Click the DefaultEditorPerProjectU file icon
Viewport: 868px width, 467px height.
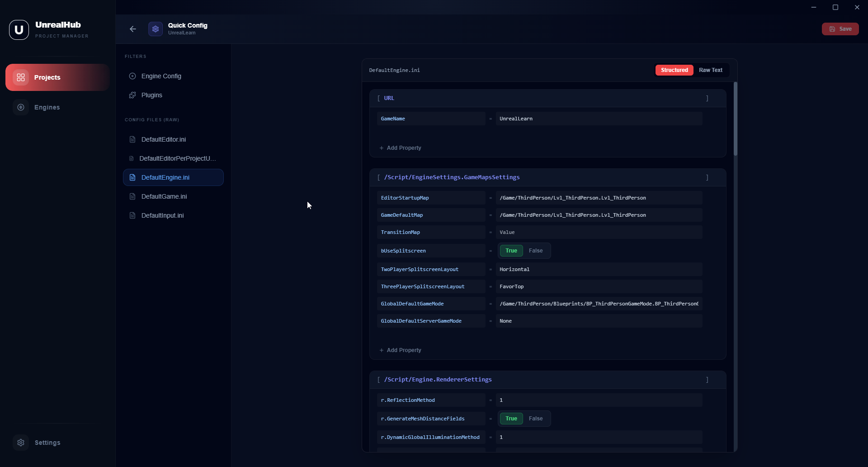coord(132,158)
